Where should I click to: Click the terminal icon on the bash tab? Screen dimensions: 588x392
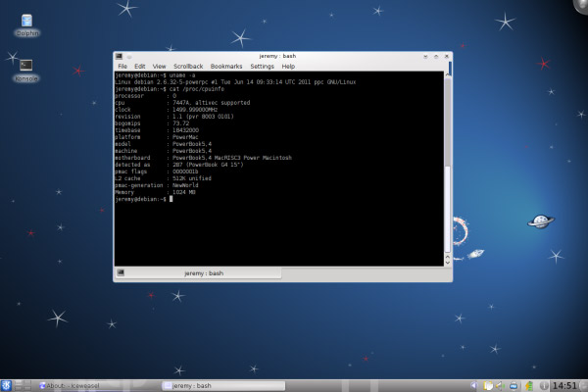pos(121,272)
